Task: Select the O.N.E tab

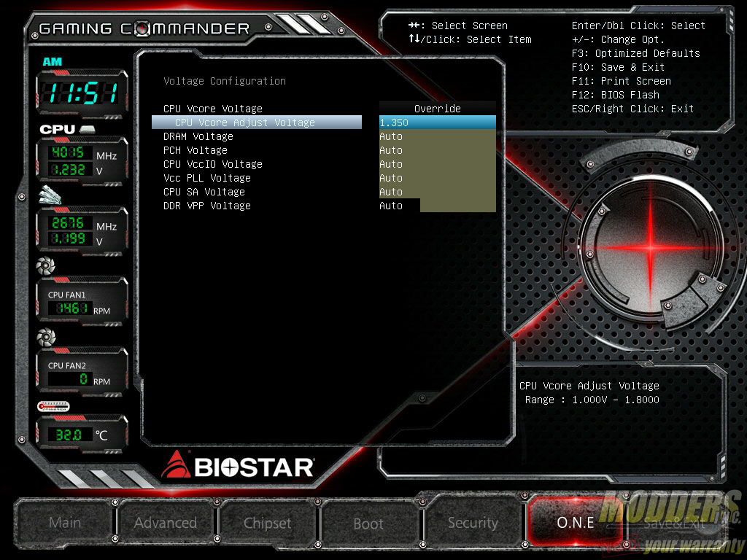Action: tap(575, 522)
